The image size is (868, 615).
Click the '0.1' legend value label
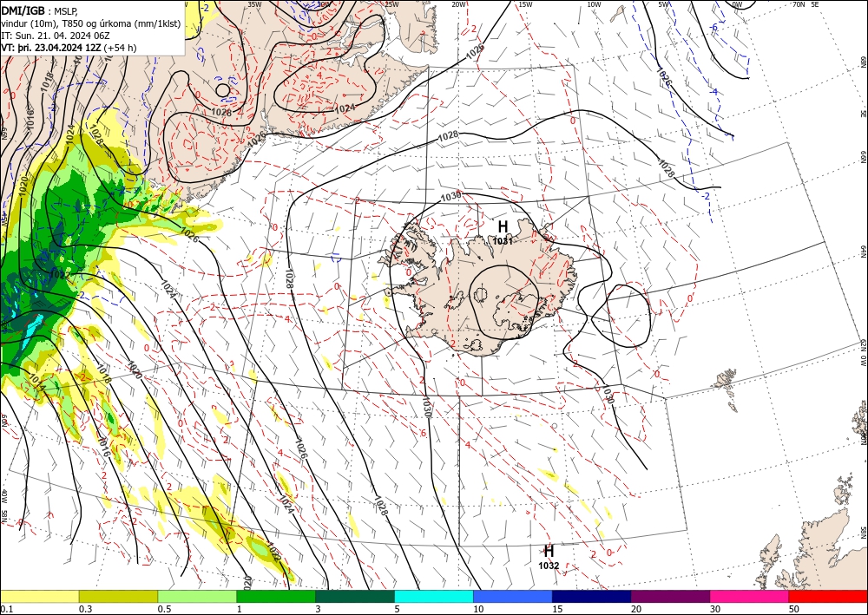[7, 609]
